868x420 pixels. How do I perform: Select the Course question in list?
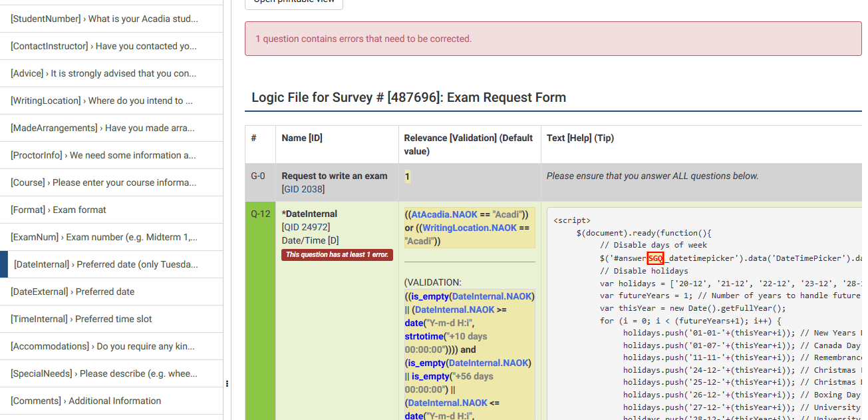(x=103, y=182)
